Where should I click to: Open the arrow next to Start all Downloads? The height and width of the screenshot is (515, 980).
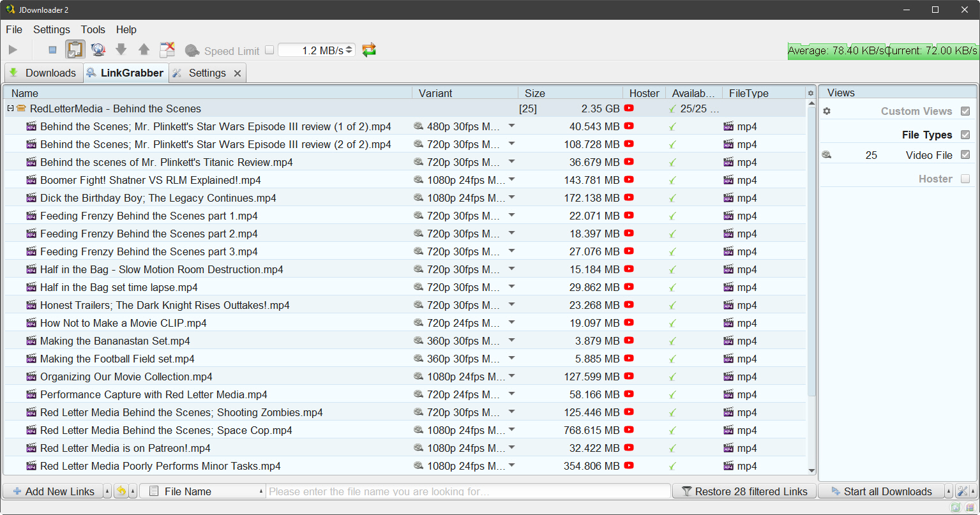coord(949,491)
